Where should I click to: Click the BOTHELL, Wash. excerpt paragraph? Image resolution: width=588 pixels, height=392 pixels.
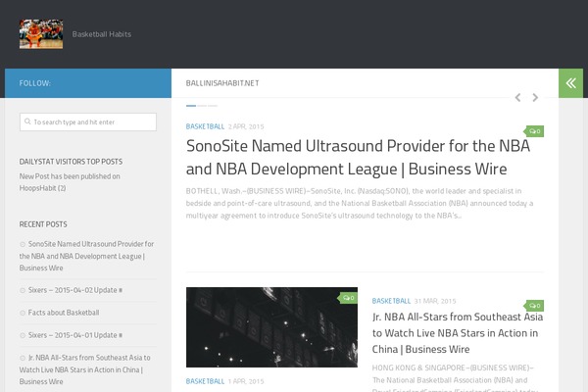(x=360, y=203)
